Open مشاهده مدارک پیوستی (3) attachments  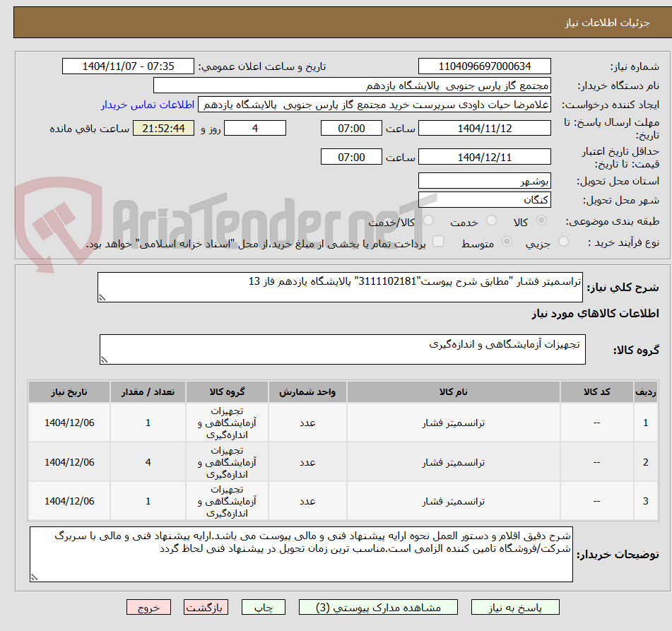(x=378, y=607)
